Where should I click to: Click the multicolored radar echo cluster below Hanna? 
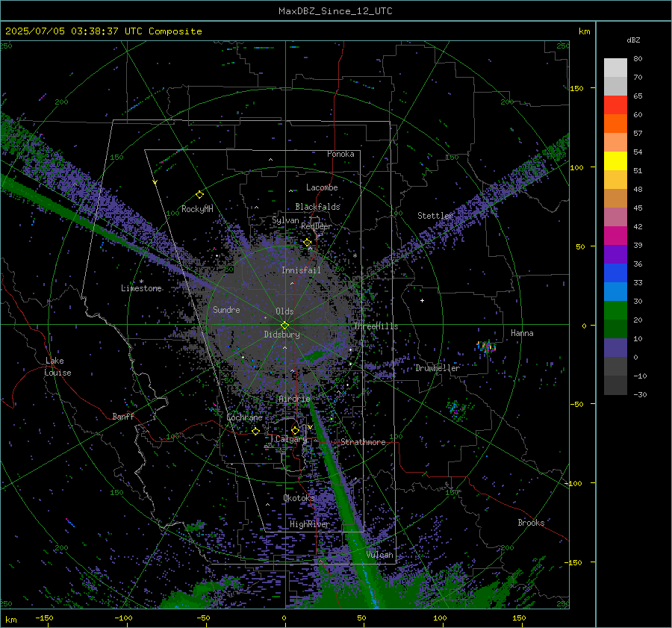coord(486,346)
